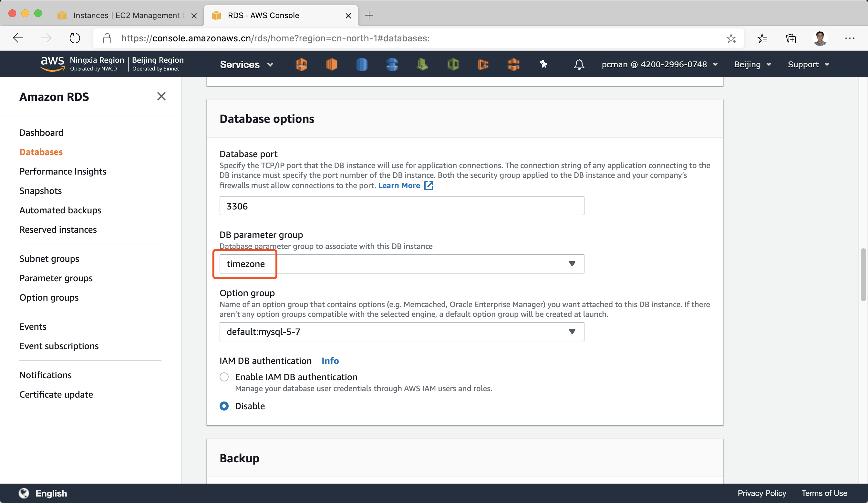Reload the page with refresh icon
The height and width of the screenshot is (503, 868).
[x=74, y=38]
